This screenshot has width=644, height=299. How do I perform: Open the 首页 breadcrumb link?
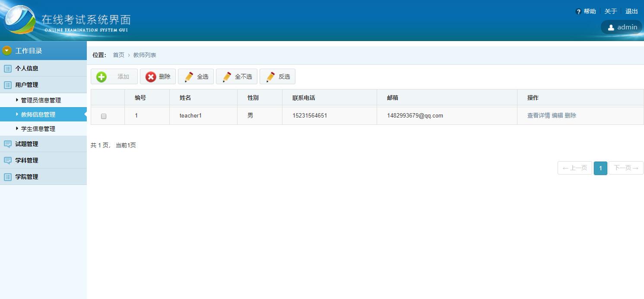click(118, 55)
